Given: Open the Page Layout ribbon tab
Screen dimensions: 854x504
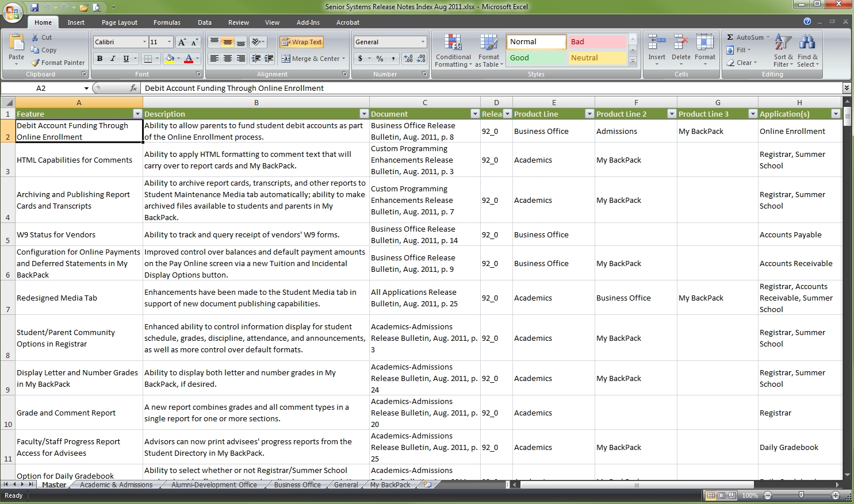Looking at the screenshot, I should click(x=120, y=22).
